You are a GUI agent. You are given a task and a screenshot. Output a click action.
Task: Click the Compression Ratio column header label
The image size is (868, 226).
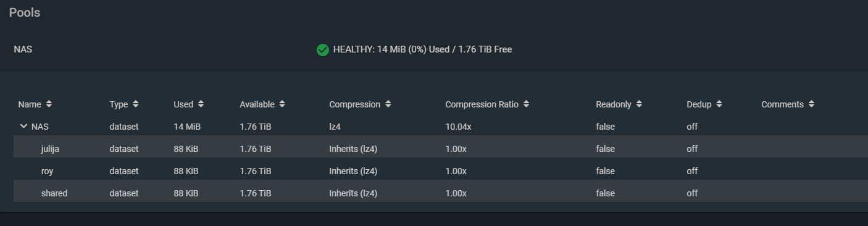tap(482, 104)
